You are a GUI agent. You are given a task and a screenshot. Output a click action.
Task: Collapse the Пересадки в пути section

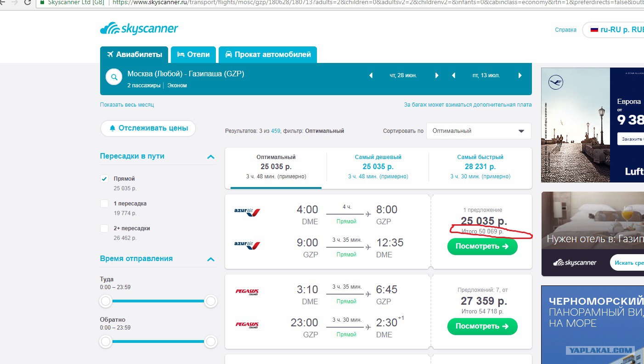[x=211, y=157]
